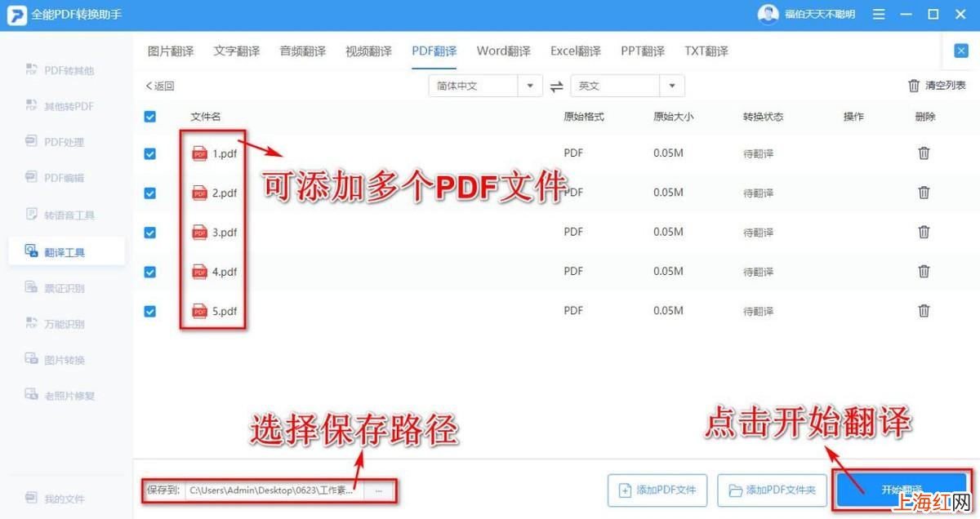The height and width of the screenshot is (519, 980).
Task: Select the PDF翻译 tab
Action: coord(434,51)
